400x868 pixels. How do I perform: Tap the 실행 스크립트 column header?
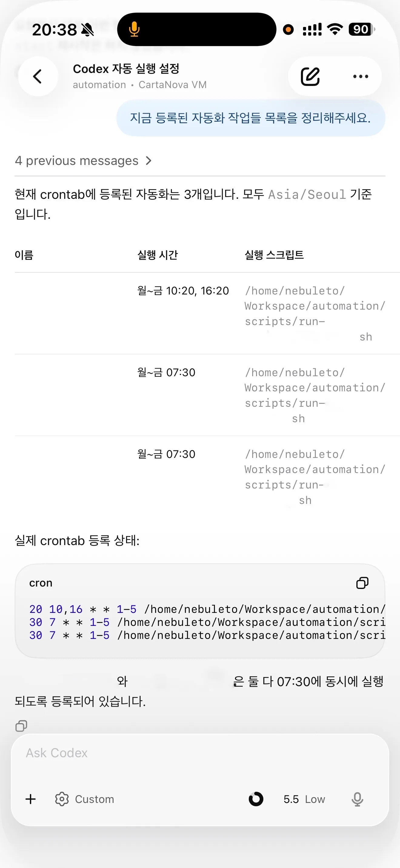click(274, 255)
